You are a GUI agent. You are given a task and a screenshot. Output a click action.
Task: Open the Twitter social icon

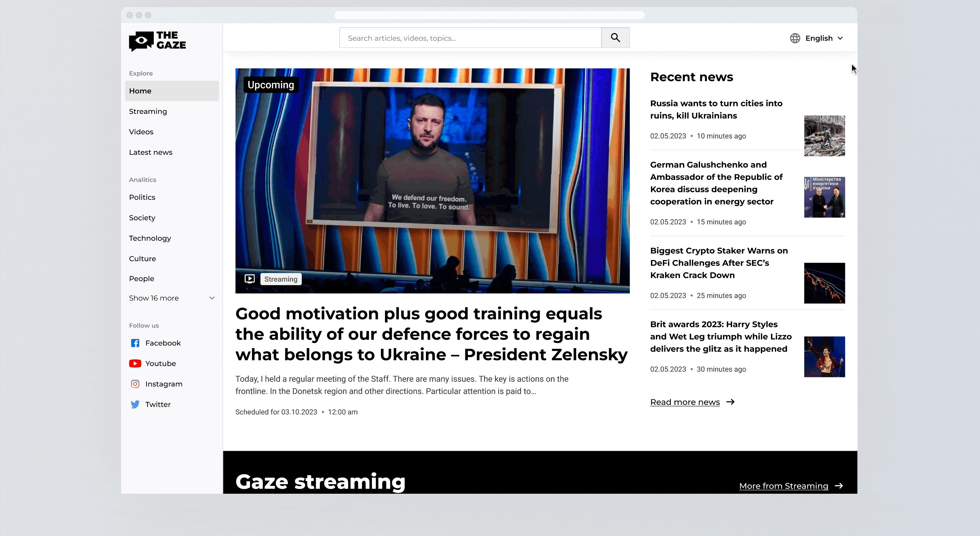click(135, 404)
